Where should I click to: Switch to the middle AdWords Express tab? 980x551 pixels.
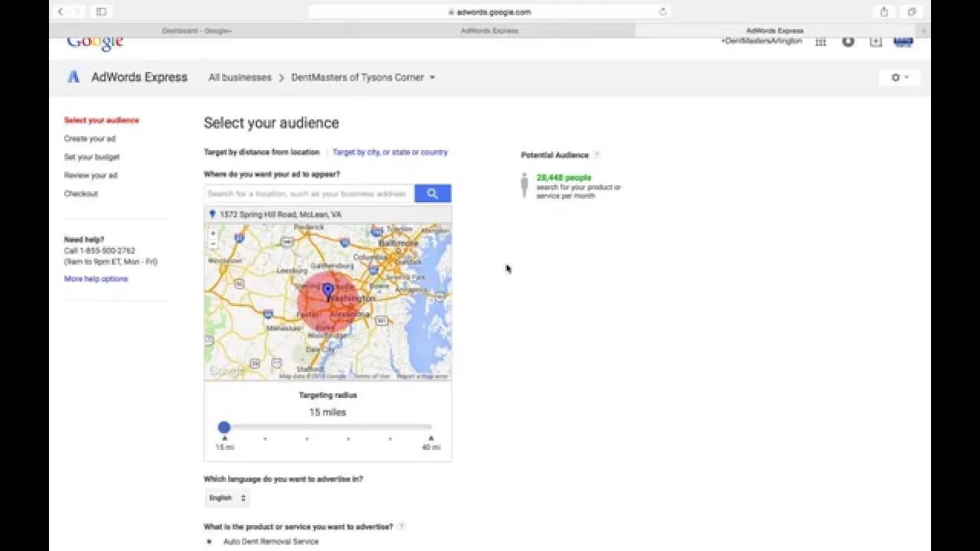[x=489, y=31]
